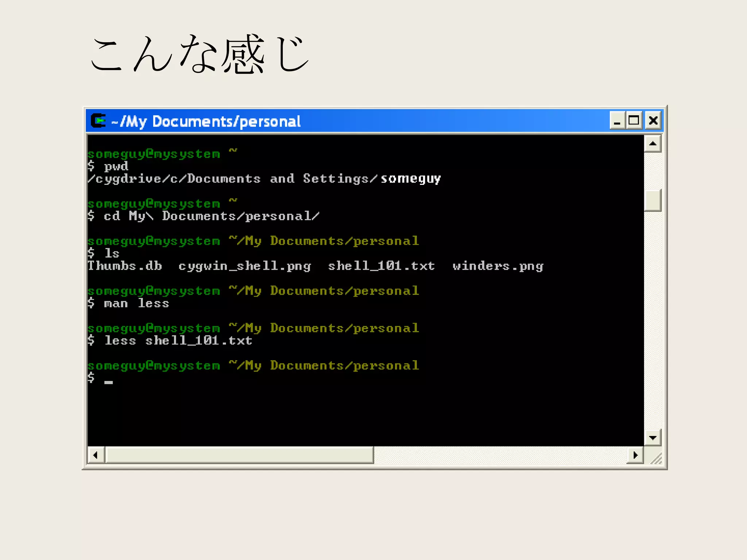Click the horizontal scrollbar thumb

coord(240,455)
